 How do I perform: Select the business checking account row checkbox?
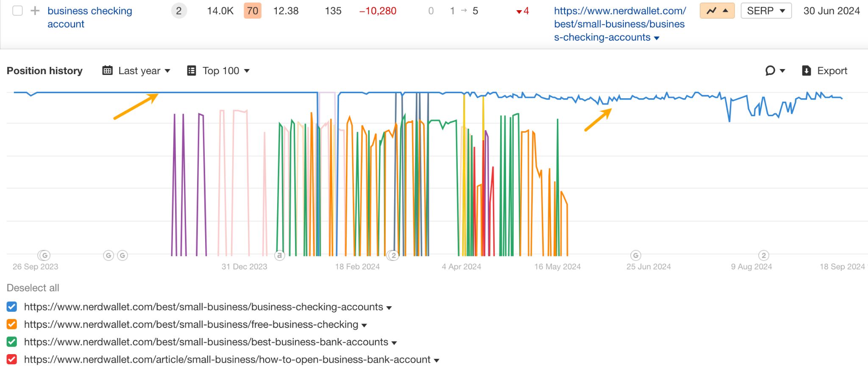(x=17, y=11)
